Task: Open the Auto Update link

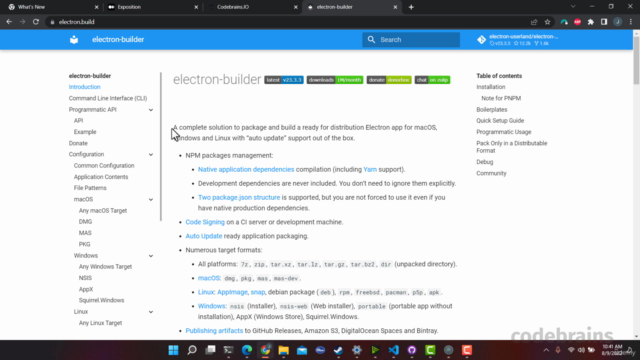Action: [x=204, y=236]
